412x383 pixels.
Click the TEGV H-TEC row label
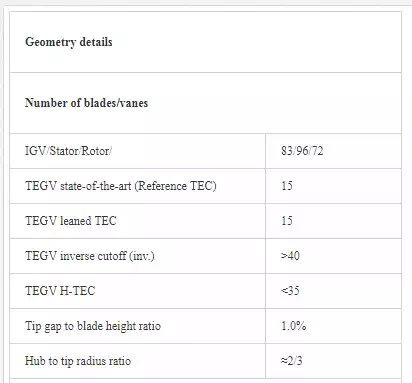pos(60,291)
